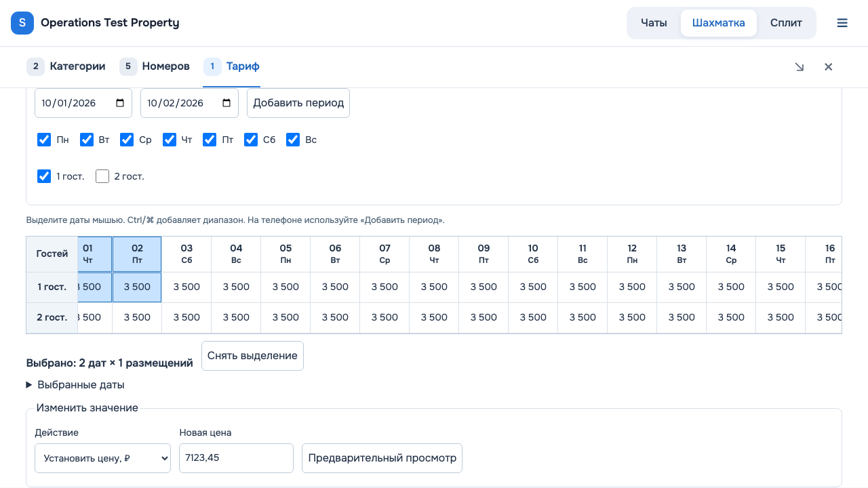Select the 03 Сб date column header
This screenshot has height=488, width=868.
(186, 254)
